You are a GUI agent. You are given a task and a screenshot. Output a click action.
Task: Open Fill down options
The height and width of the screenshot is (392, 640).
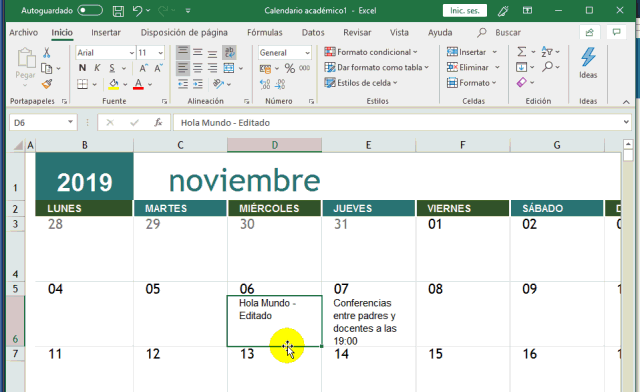click(522, 67)
